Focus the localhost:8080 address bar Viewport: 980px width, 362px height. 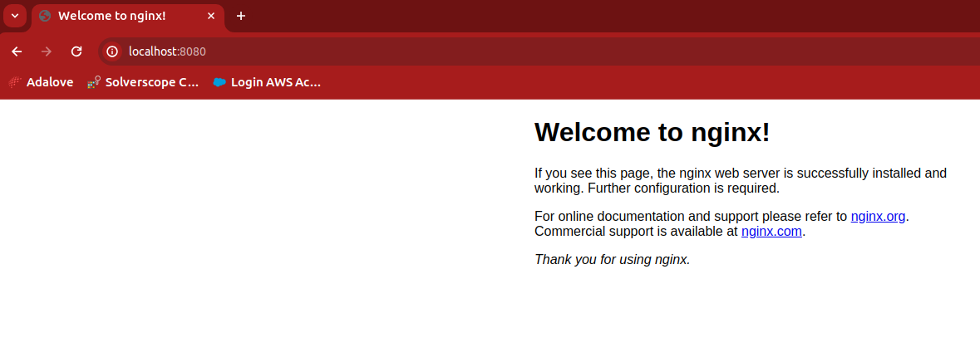pos(538,51)
